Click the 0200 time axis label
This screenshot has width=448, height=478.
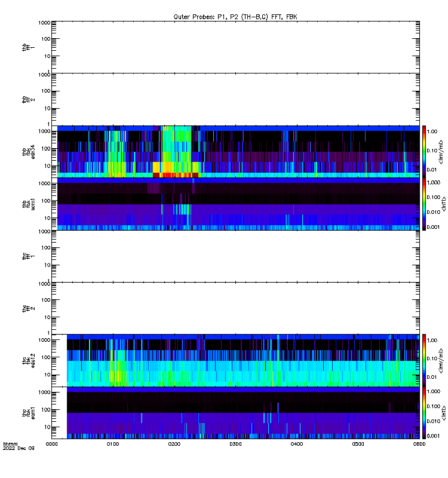[x=174, y=444]
